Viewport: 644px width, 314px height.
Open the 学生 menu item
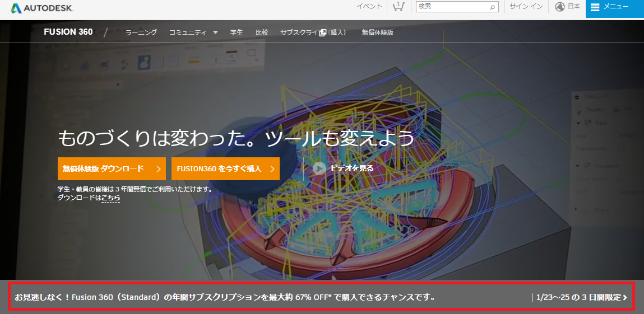237,32
